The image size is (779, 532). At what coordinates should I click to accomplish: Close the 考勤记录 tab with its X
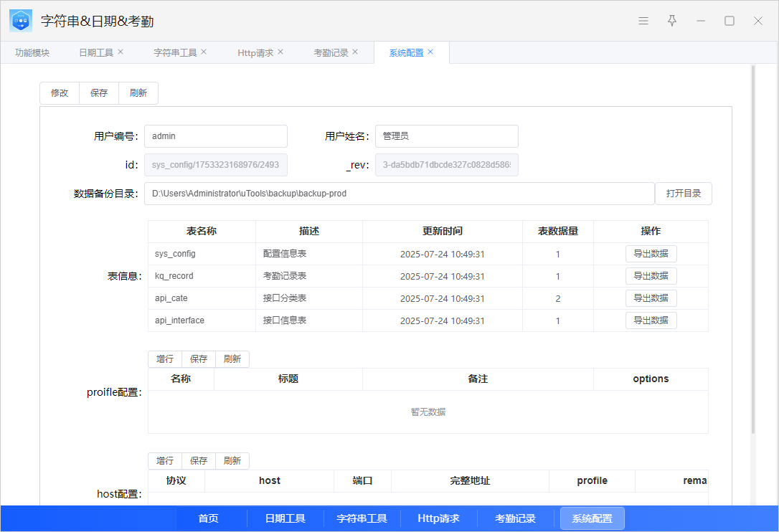pyautogui.click(x=355, y=52)
